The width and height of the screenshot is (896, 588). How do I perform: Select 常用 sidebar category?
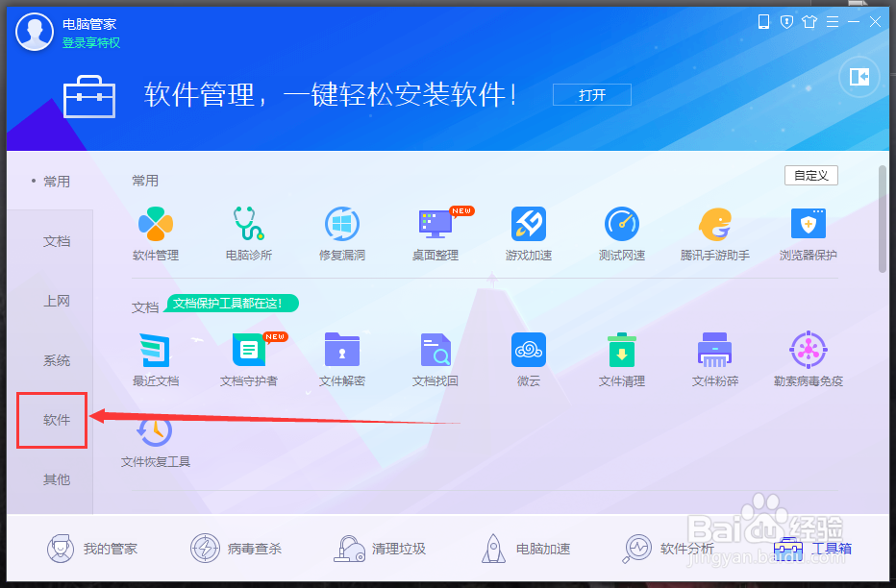[x=57, y=182]
